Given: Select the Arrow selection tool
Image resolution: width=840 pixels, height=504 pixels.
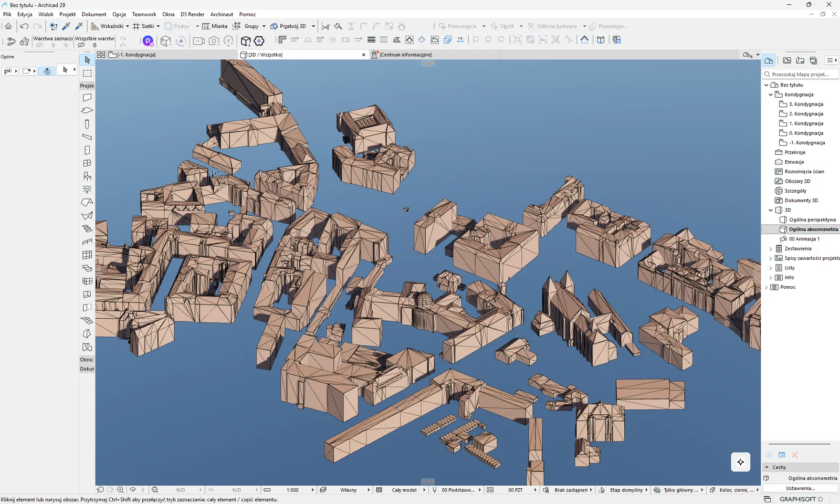Looking at the screenshot, I should (87, 60).
